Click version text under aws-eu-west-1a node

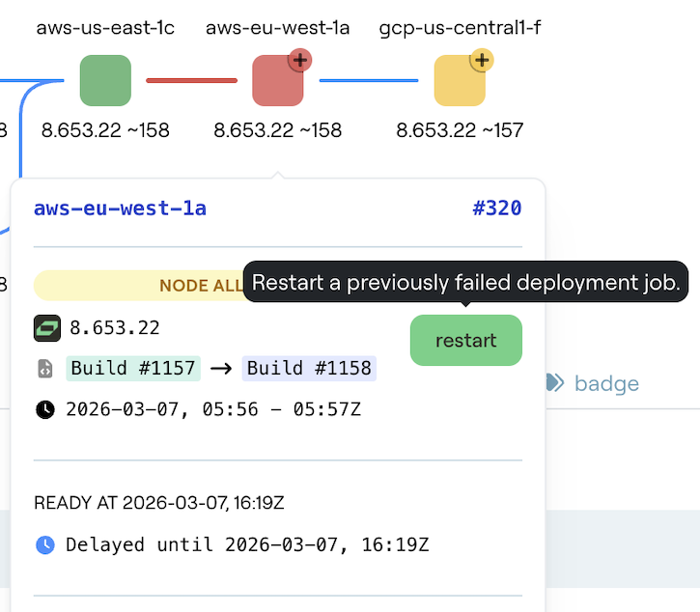pyautogui.click(x=278, y=130)
